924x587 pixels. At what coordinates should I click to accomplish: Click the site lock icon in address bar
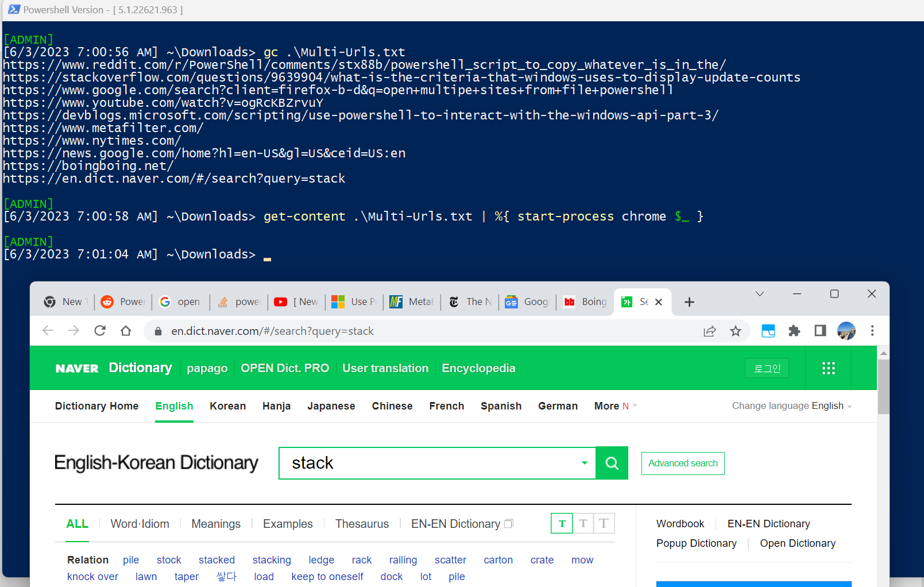click(x=158, y=331)
